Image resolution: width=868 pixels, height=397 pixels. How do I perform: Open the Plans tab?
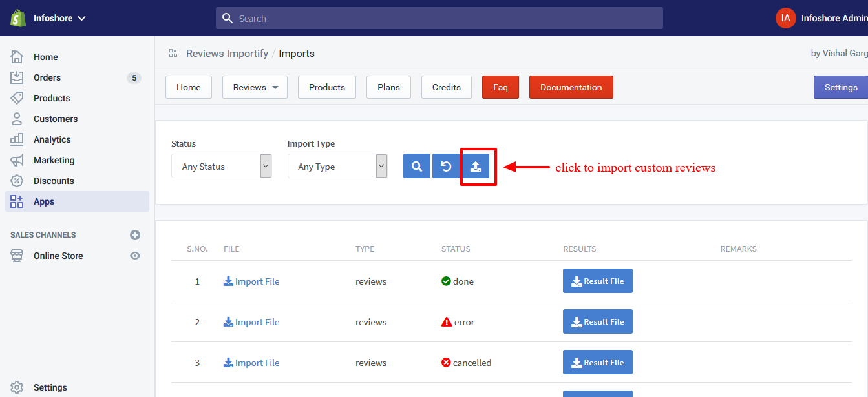point(388,87)
